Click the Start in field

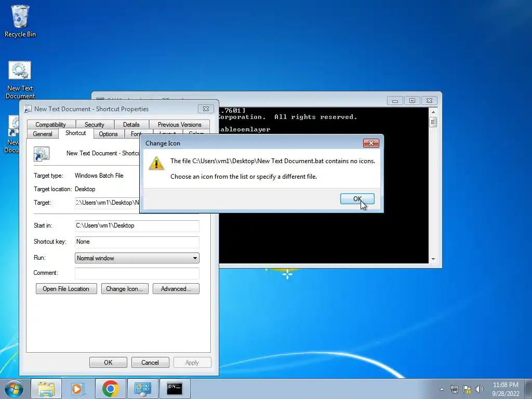pos(137,225)
